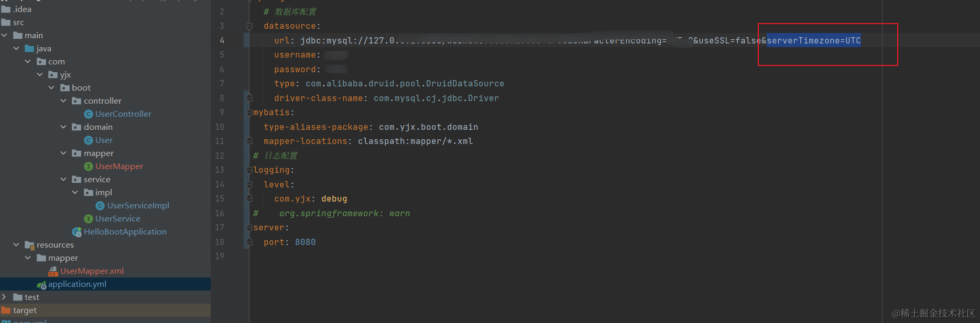
Task: Click the User class icon under domain
Action: pyautogui.click(x=89, y=140)
